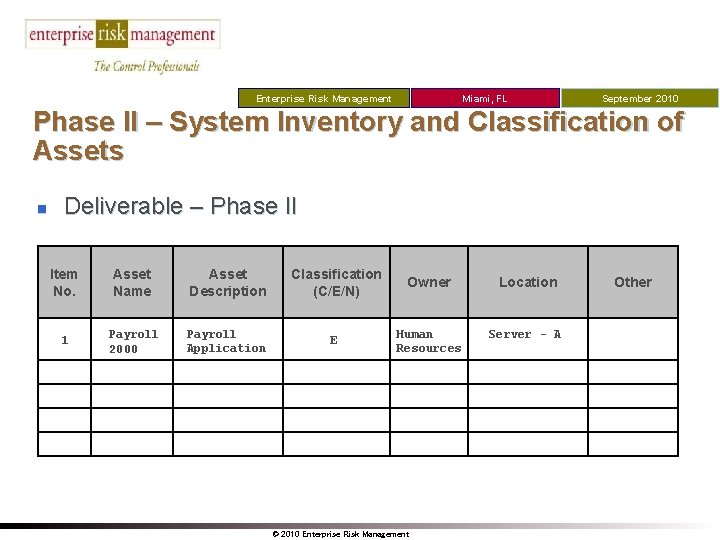The image size is (720, 540).
Task: Click "The Control Professionals" tagline
Action: [146, 67]
